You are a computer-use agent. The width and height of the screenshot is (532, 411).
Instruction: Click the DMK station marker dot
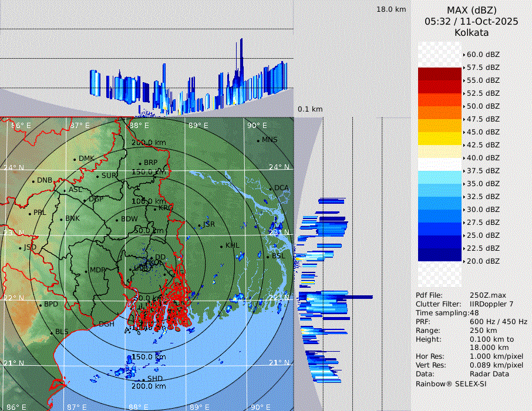pyautogui.click(x=75, y=159)
